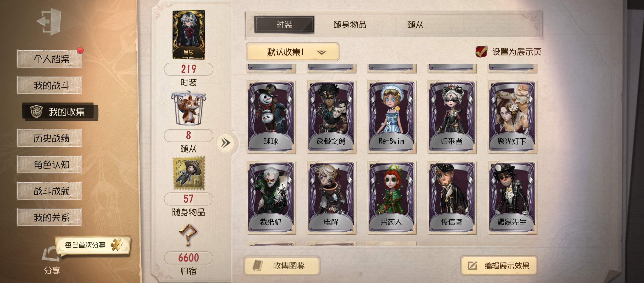The image size is (644, 283).
Task: Toggle the 设置为展示页 checkbox
Action: click(x=481, y=52)
